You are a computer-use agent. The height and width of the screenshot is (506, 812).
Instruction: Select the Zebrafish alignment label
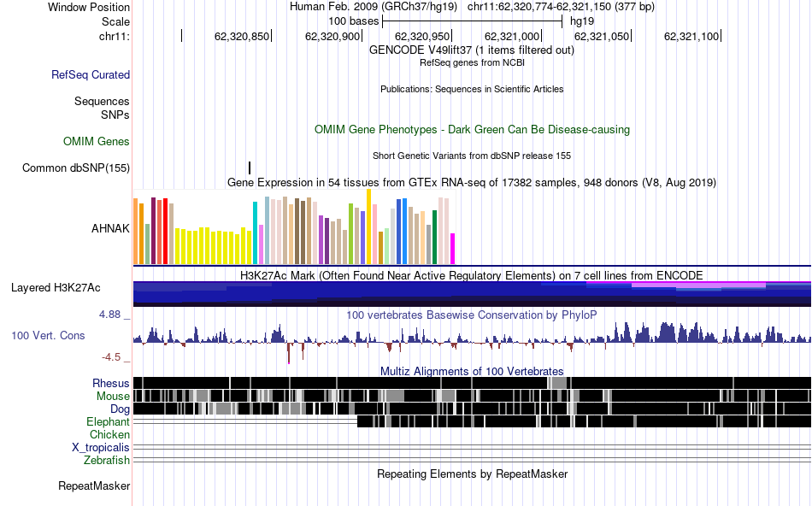coord(107,460)
